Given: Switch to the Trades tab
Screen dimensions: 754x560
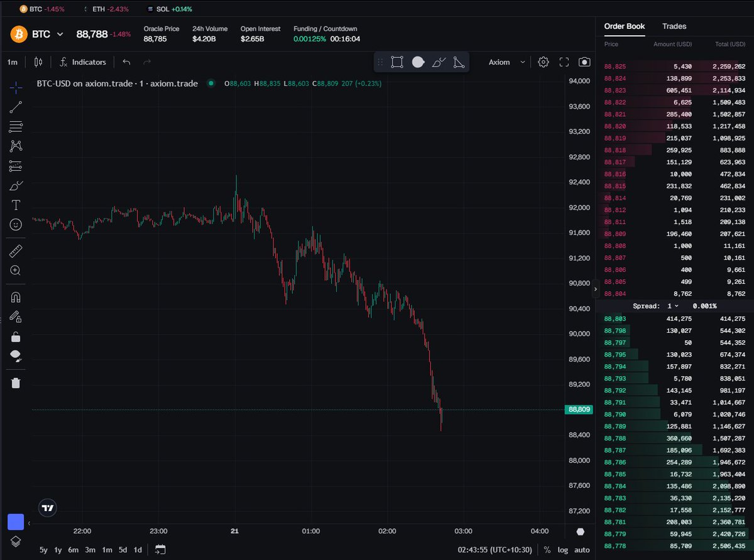Looking at the screenshot, I should click(x=674, y=26).
